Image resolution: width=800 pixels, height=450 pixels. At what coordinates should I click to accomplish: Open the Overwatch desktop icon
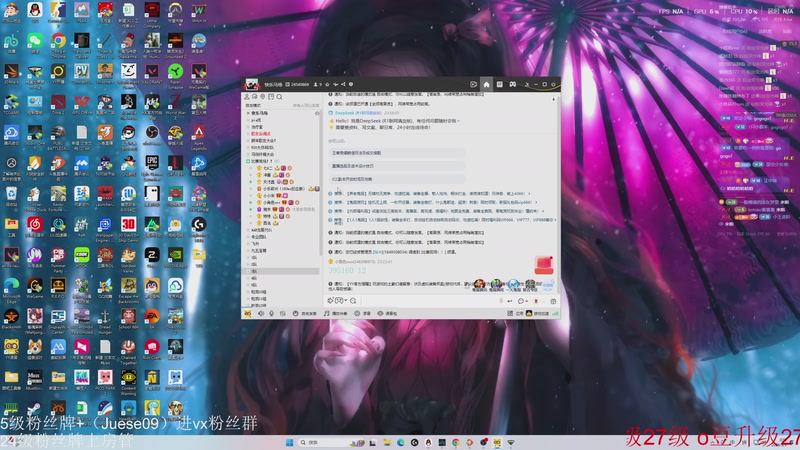click(x=176, y=11)
